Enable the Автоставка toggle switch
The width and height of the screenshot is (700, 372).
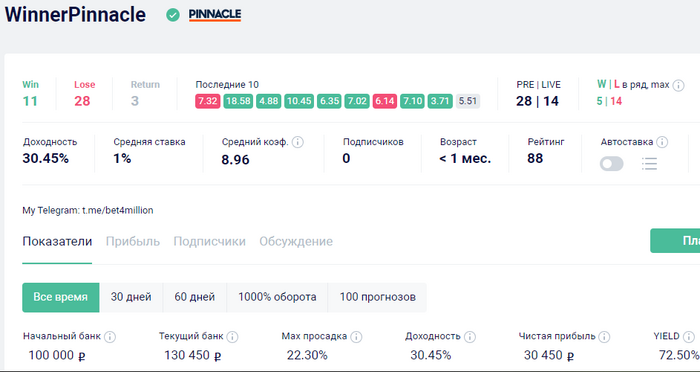pos(612,164)
